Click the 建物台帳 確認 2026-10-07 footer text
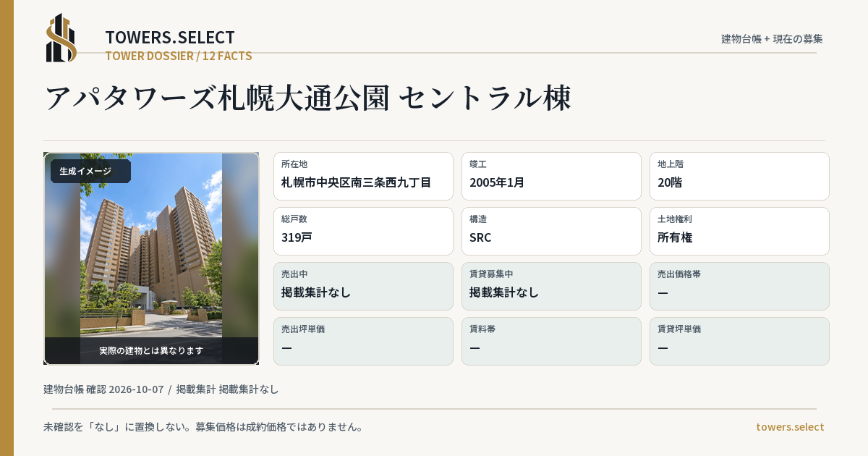 pyautogui.click(x=103, y=389)
